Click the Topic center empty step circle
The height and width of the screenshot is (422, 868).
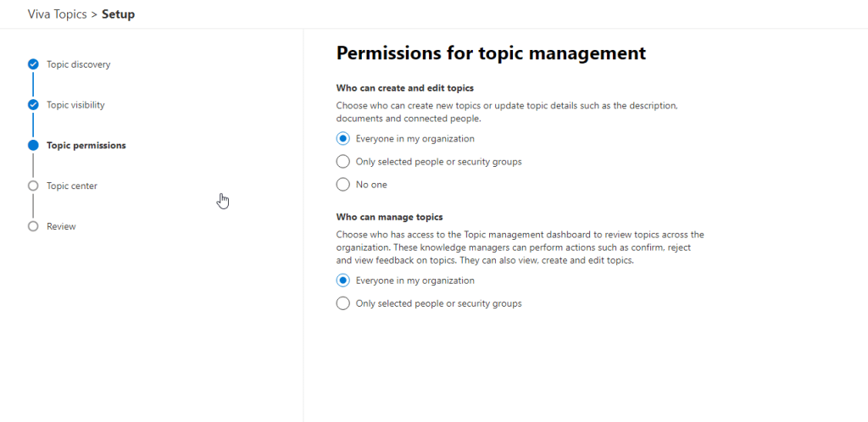pyautogui.click(x=33, y=186)
